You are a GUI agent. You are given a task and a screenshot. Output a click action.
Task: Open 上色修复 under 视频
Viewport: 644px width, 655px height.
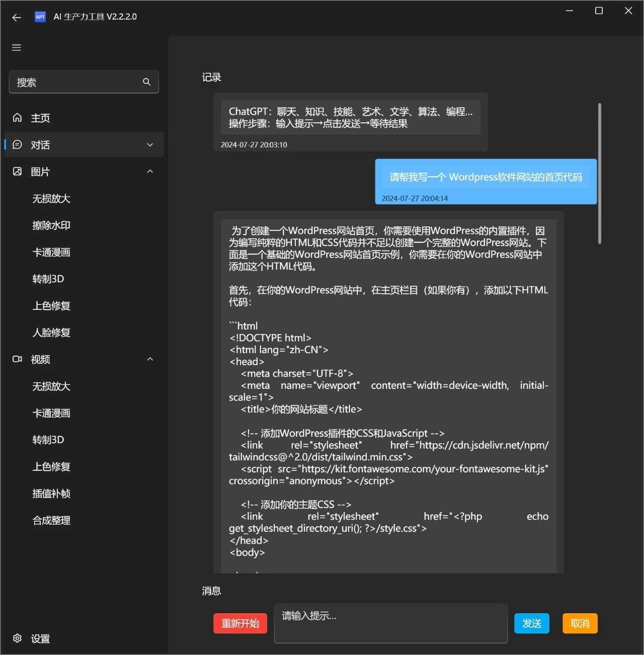(x=51, y=467)
